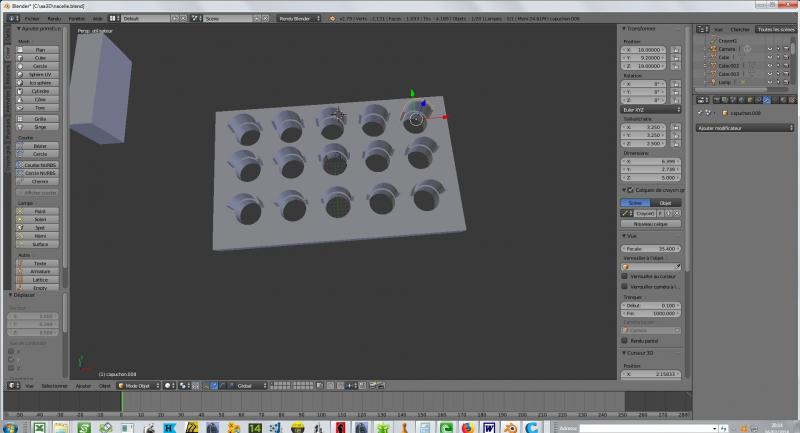The height and width of the screenshot is (433, 800).
Task: Add a Tore mesh primitive
Action: pyautogui.click(x=40, y=107)
